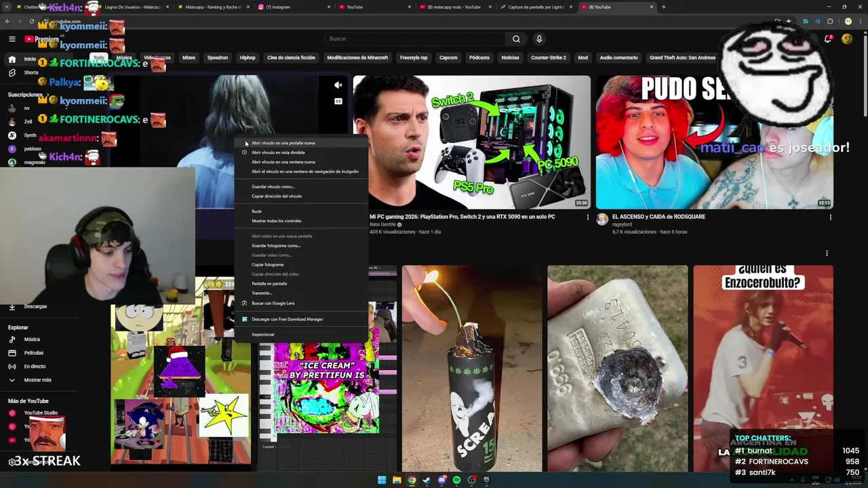
Task: Open Discord from the taskbar
Action: point(441,480)
